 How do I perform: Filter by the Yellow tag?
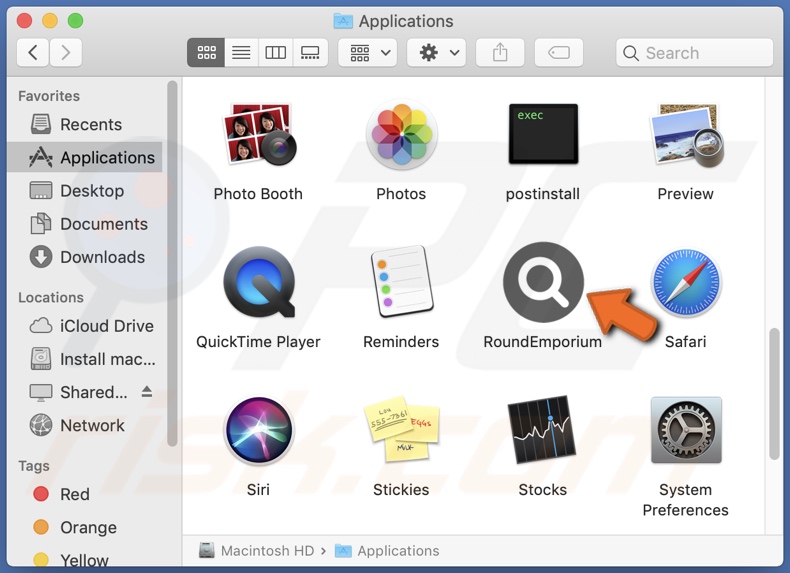click(85, 559)
